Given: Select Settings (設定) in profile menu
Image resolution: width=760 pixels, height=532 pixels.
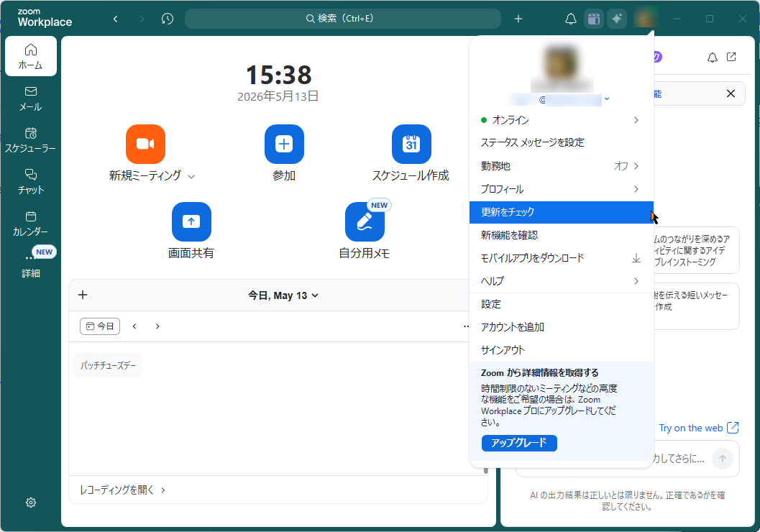Looking at the screenshot, I should (562, 304).
